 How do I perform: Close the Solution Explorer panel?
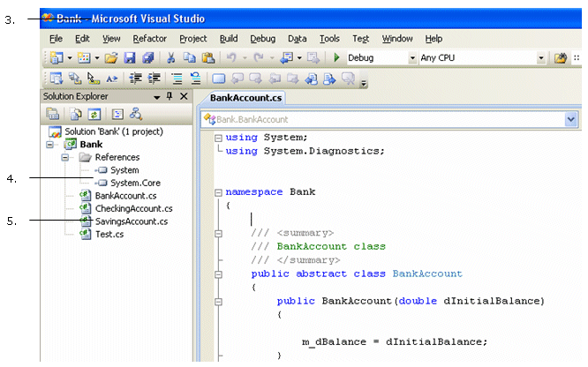click(184, 96)
